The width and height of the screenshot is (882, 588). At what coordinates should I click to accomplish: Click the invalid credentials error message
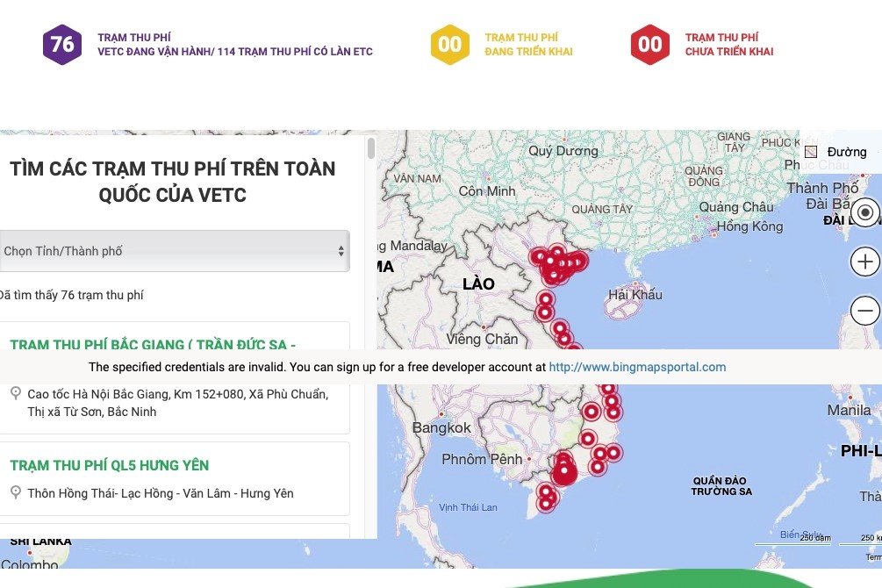point(407,367)
